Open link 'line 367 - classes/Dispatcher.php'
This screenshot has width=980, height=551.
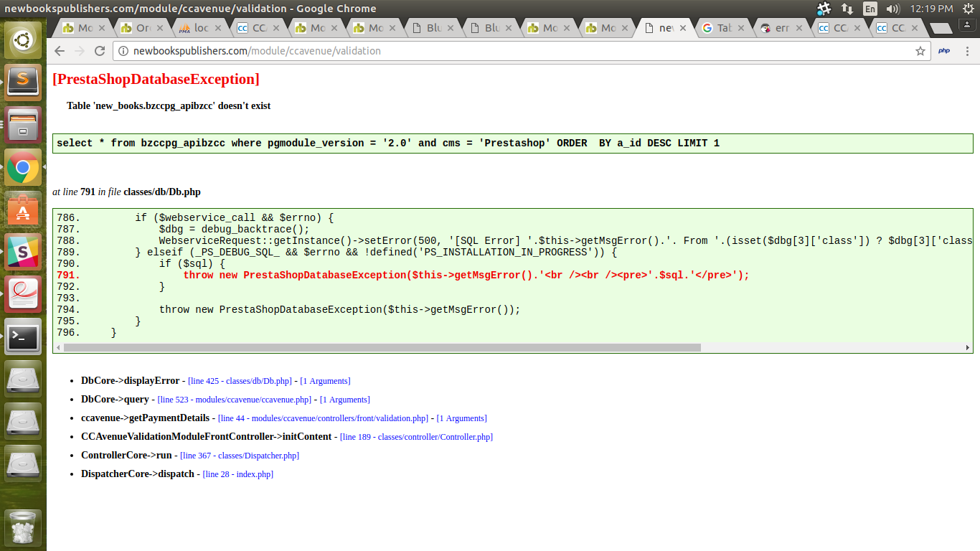[x=240, y=456]
